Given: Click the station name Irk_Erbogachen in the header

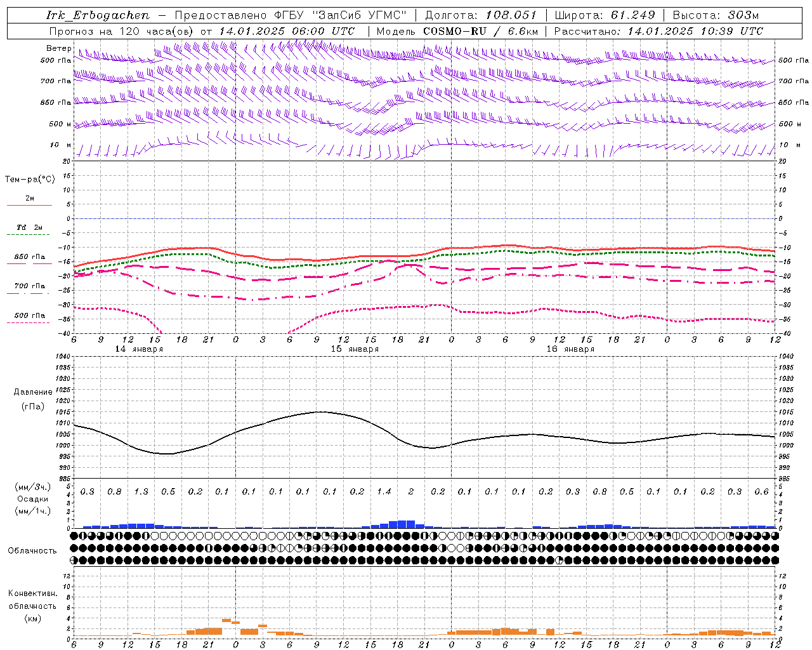Looking at the screenshot, I should coord(98,15).
